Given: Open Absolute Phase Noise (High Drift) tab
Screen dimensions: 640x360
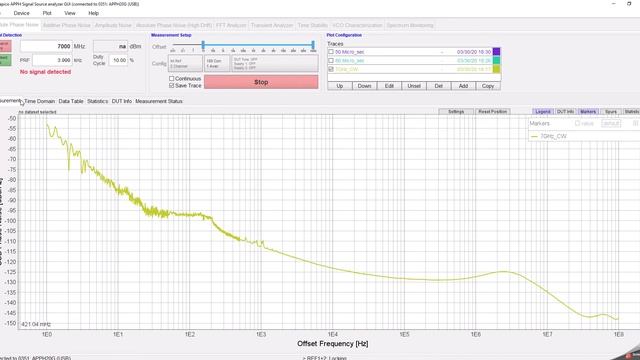Looking at the screenshot, I should point(174,25).
